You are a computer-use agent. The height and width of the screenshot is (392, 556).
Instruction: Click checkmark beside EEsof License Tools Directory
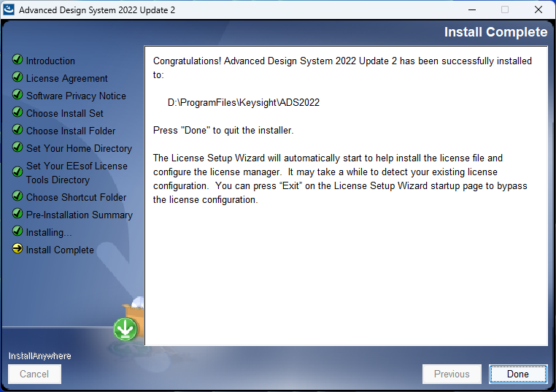pyautogui.click(x=18, y=172)
